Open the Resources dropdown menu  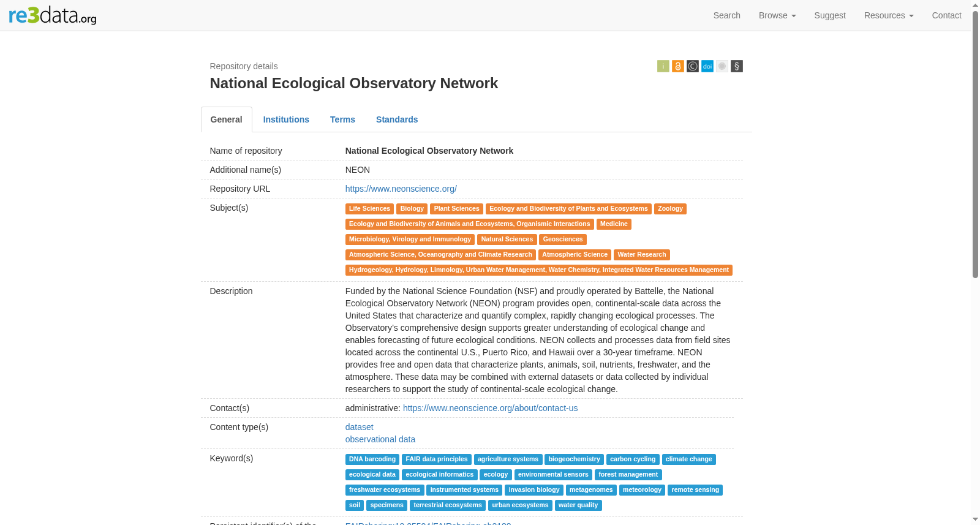(x=888, y=15)
